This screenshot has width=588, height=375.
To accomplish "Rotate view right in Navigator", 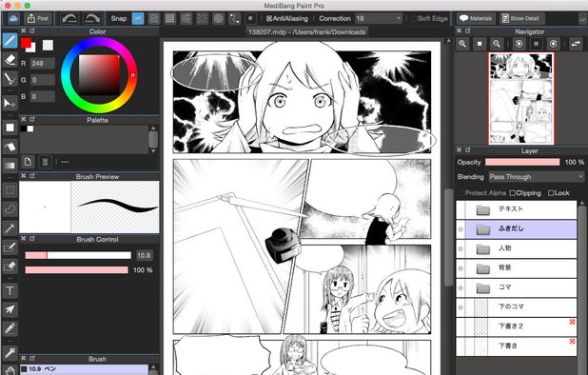I will tap(553, 44).
